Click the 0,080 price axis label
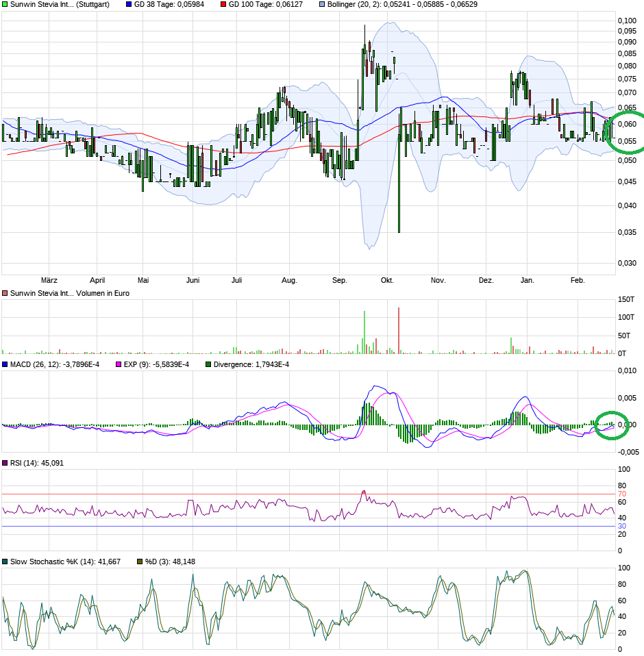 point(627,66)
